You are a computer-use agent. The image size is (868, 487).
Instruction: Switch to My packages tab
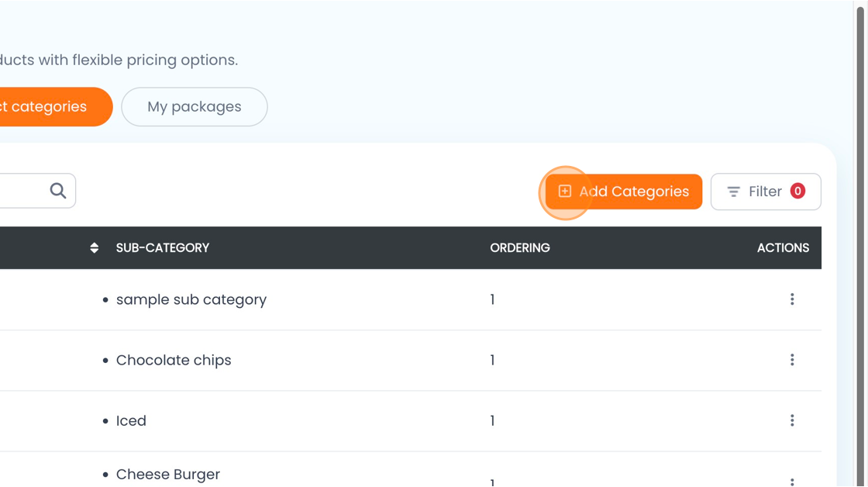point(195,107)
